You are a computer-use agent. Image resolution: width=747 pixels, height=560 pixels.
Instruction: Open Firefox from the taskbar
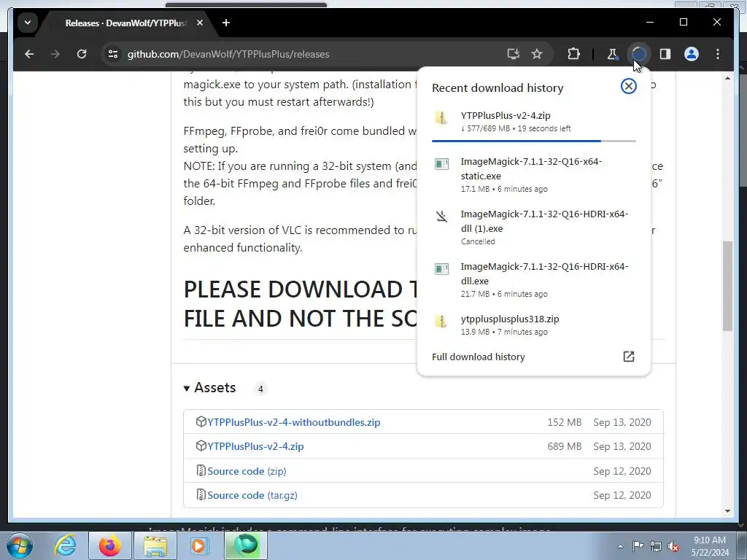click(x=109, y=545)
